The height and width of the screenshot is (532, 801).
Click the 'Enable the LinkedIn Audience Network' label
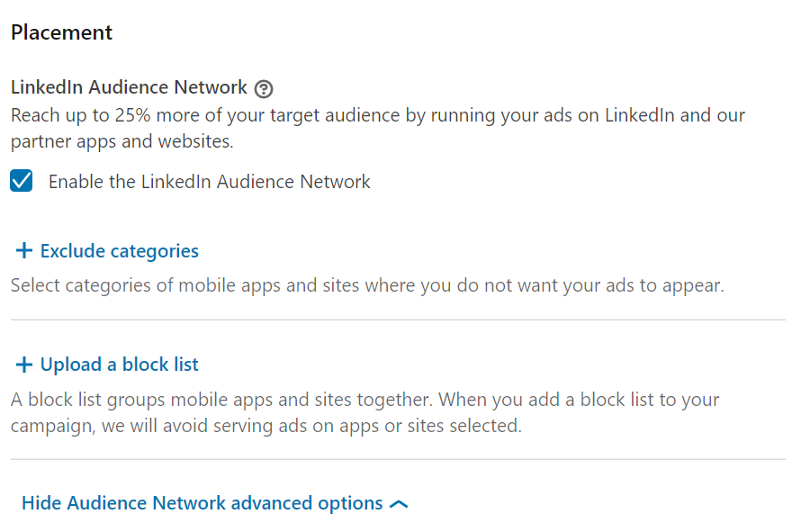(210, 182)
